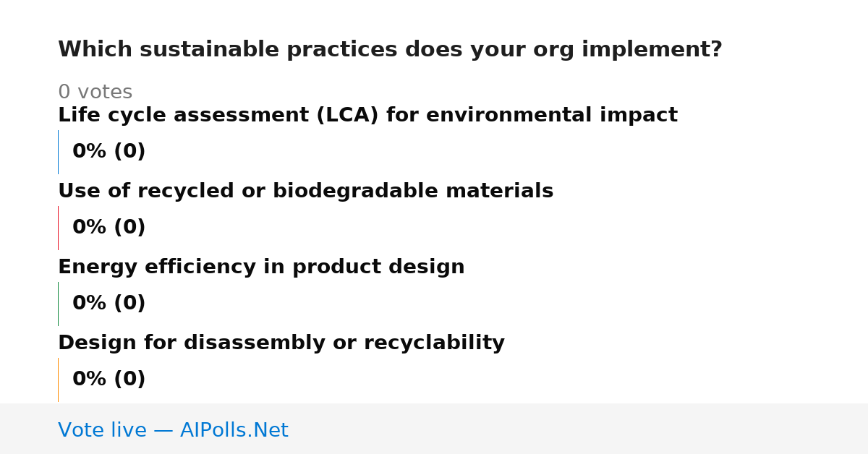Select Life cycle assessment (LCA) option label
This screenshot has width=868, height=454.
point(367,116)
